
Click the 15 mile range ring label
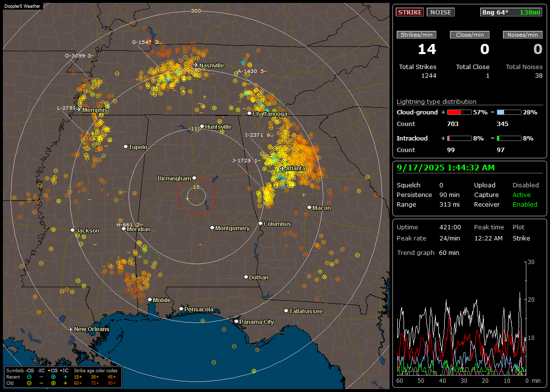click(x=196, y=187)
